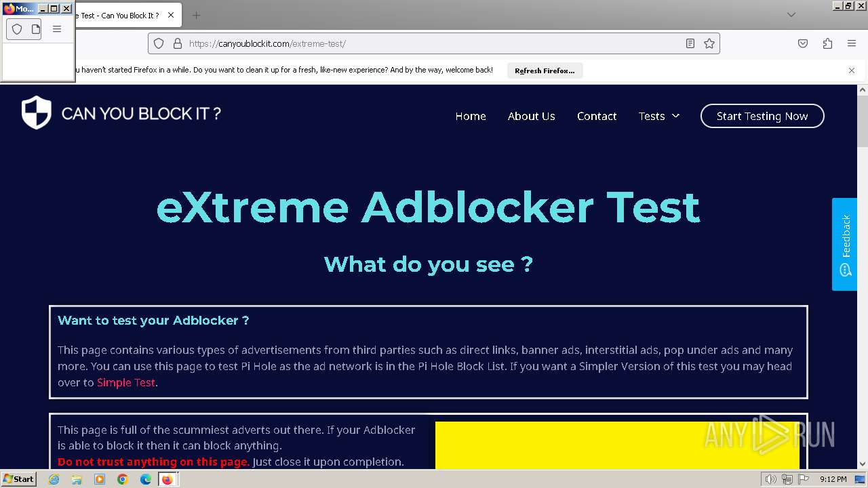The image size is (868, 488).
Task: Click the 'eXtreme Adblocker Test' heading
Action: click(x=428, y=207)
